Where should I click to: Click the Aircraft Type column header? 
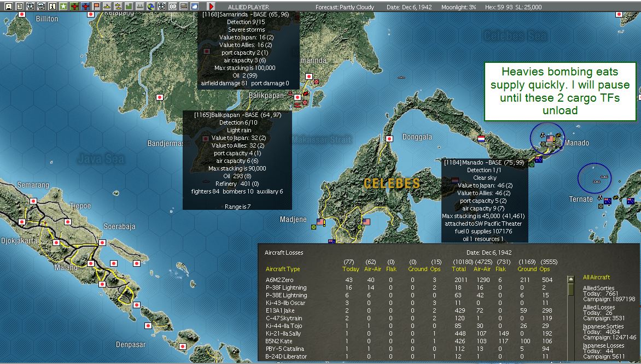coord(283,269)
